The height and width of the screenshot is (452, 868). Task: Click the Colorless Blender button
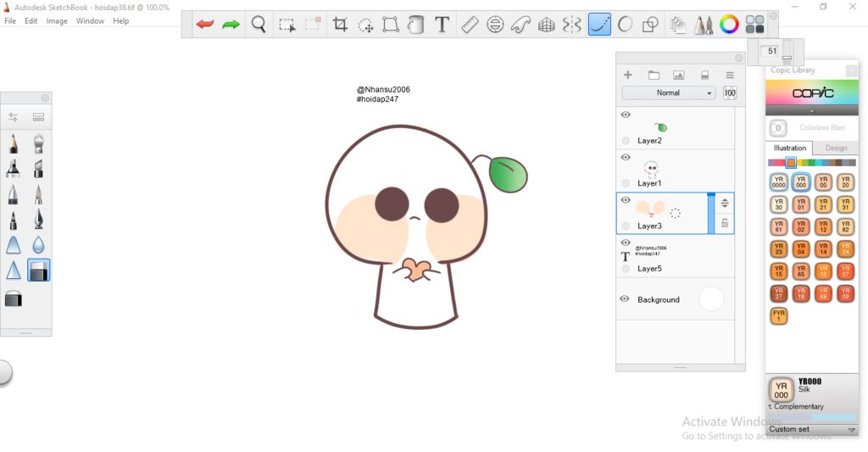click(778, 128)
